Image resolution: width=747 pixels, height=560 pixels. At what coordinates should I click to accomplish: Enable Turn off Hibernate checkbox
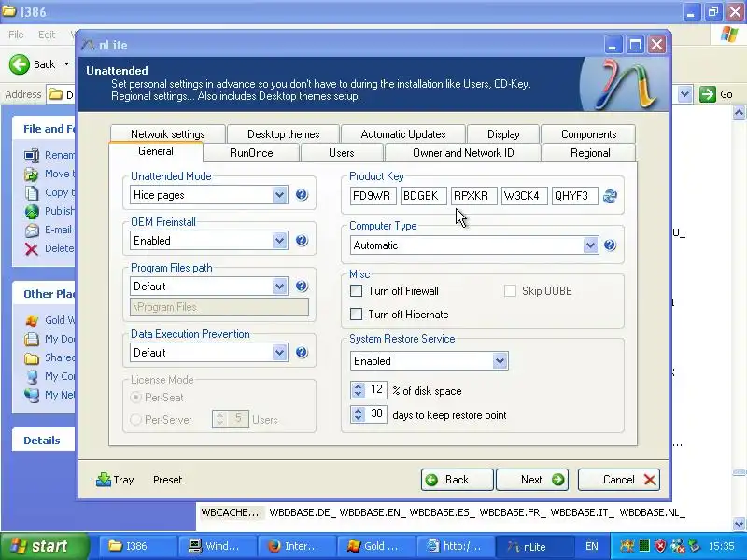click(x=356, y=314)
